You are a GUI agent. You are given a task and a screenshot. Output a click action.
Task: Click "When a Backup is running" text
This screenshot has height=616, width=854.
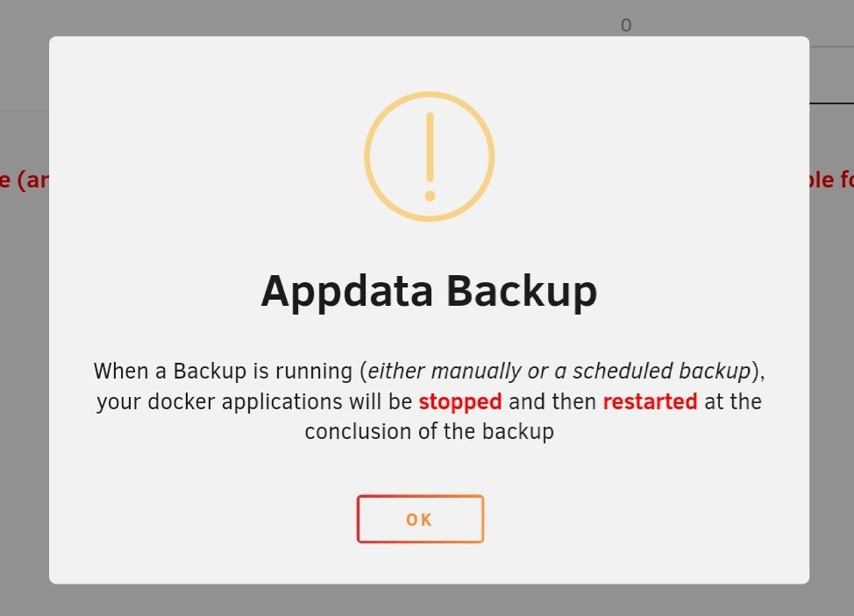[x=223, y=372]
